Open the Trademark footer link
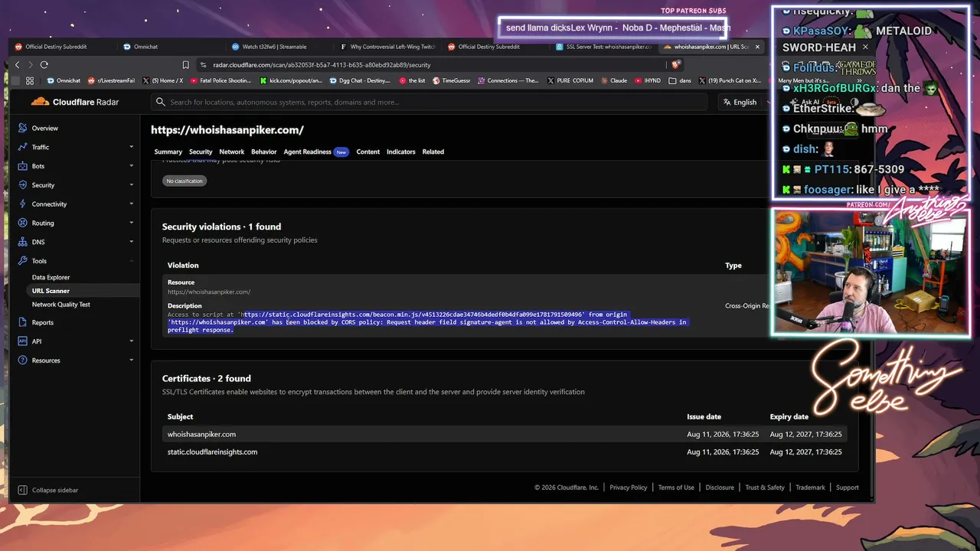Screen dimensions: 980x551 point(810,487)
